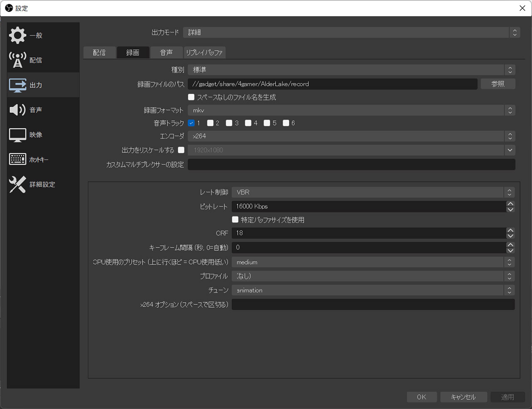
Task: Switch to the 配信 output tab
Action: [99, 52]
